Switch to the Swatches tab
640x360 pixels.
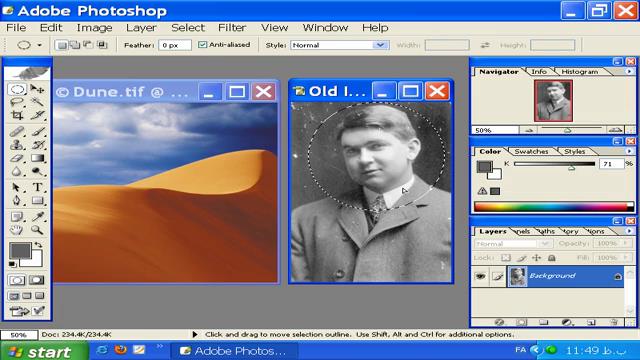coord(531,151)
